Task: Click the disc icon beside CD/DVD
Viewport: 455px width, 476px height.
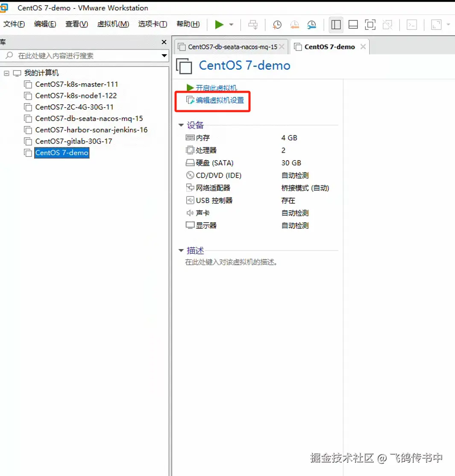Action: [190, 175]
